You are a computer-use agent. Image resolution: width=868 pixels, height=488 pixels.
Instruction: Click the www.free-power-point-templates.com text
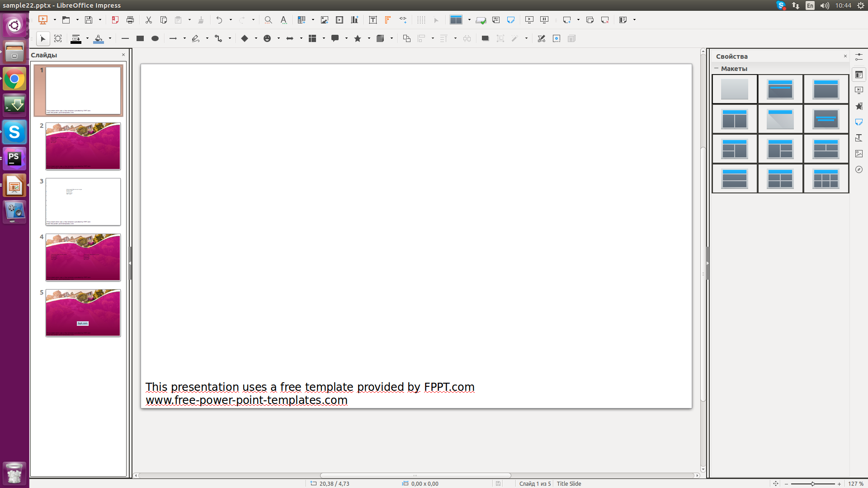coord(246,400)
